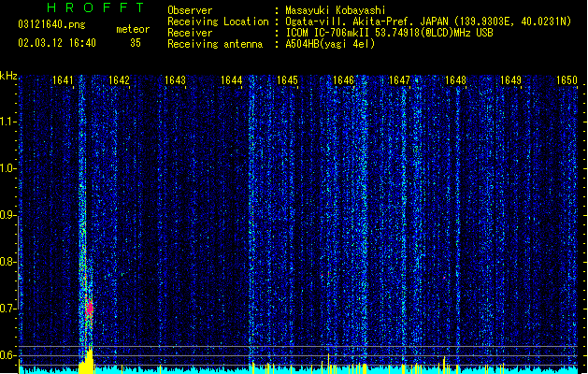Click the 1641 time marker
The image size is (588, 374).
pyautogui.click(x=63, y=80)
